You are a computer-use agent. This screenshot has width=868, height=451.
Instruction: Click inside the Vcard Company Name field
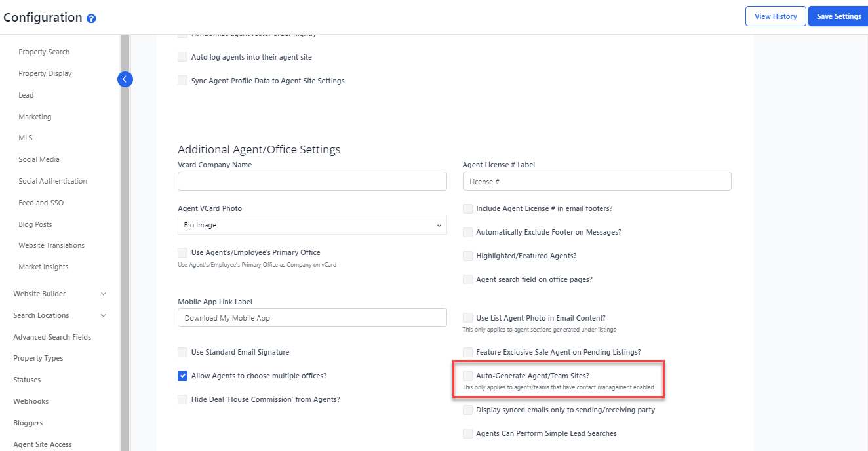click(312, 181)
